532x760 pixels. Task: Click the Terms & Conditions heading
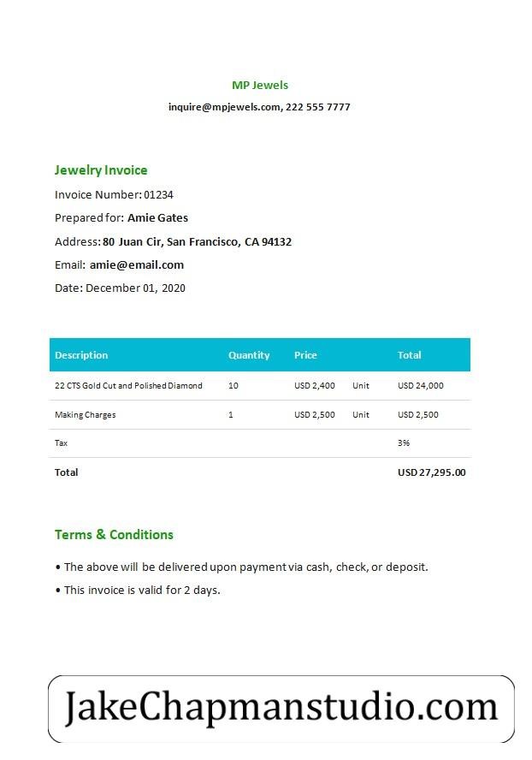(x=114, y=535)
